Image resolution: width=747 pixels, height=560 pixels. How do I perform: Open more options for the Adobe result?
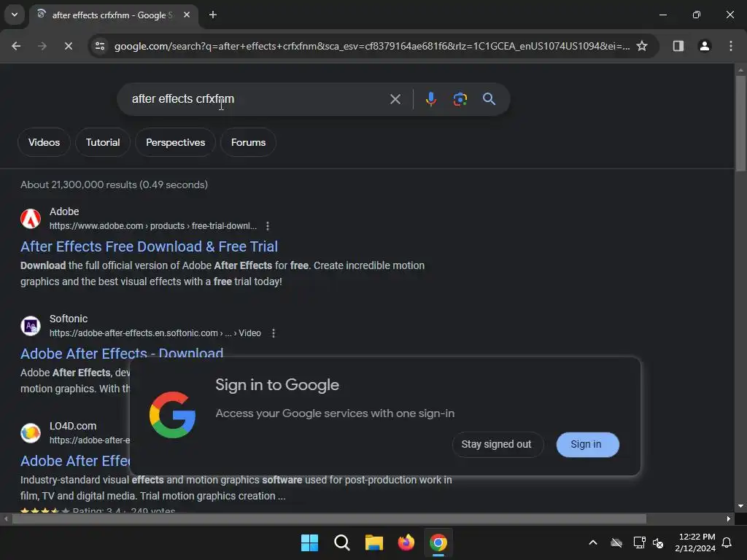tap(268, 226)
